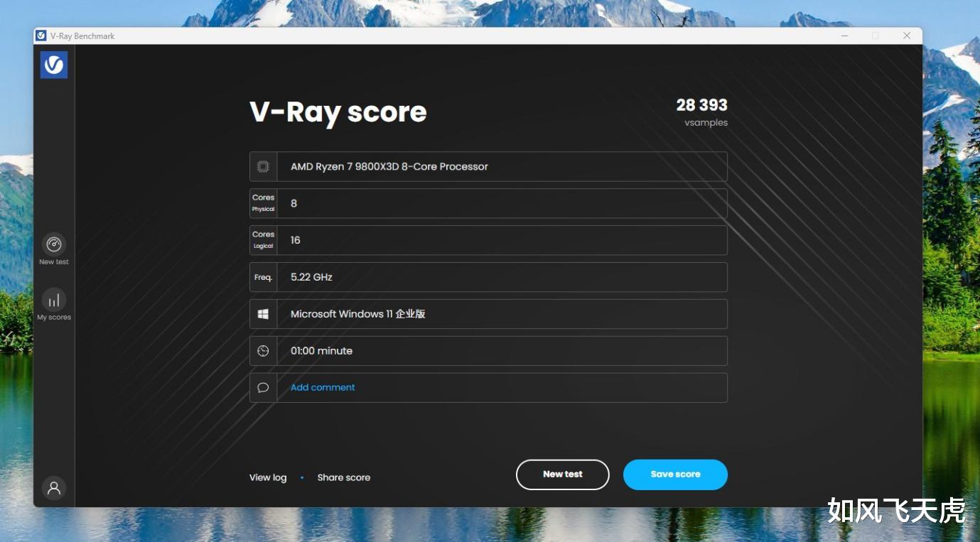The width and height of the screenshot is (980, 542).
Task: Click the Cores Logical label
Action: [263, 240]
